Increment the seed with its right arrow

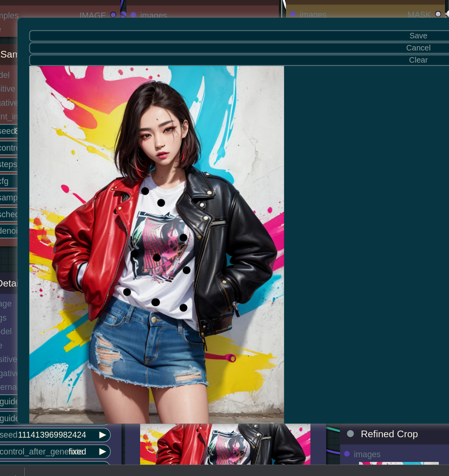point(103,435)
